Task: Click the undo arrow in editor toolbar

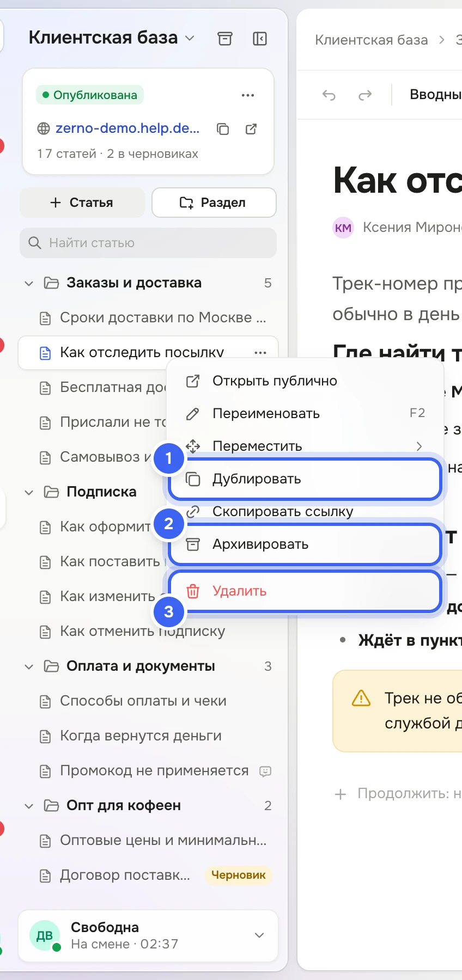Action: click(x=329, y=95)
